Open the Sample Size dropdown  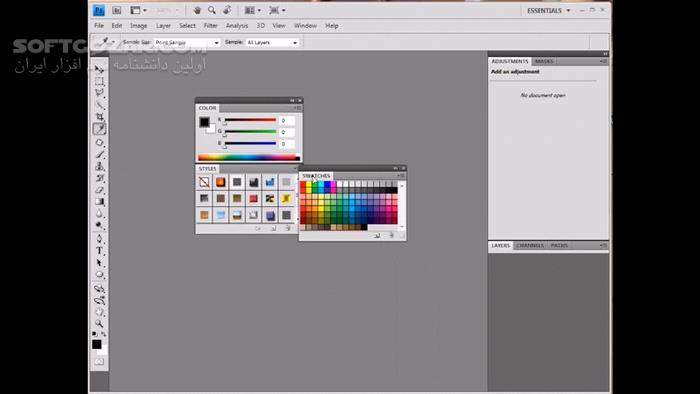(x=187, y=42)
